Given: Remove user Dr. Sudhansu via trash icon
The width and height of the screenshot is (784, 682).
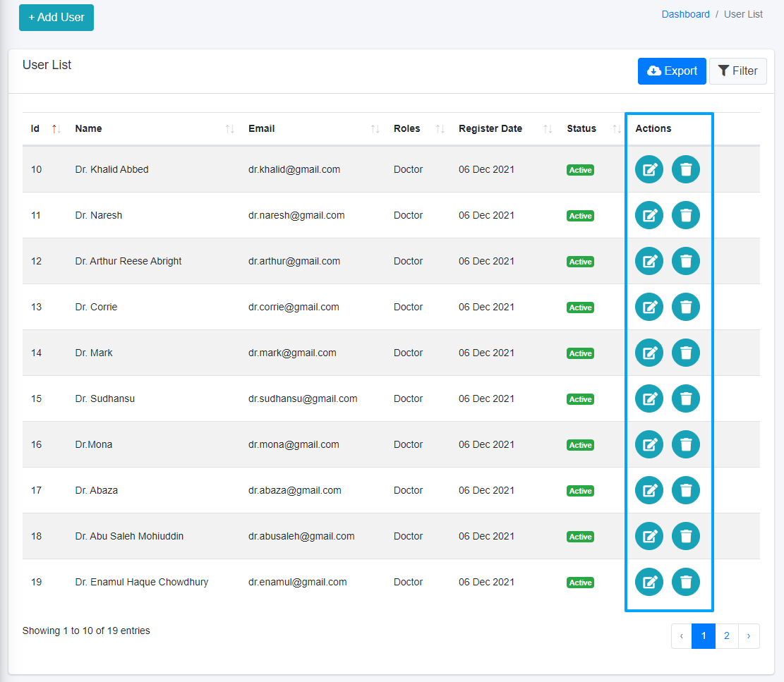Looking at the screenshot, I should coord(685,398).
